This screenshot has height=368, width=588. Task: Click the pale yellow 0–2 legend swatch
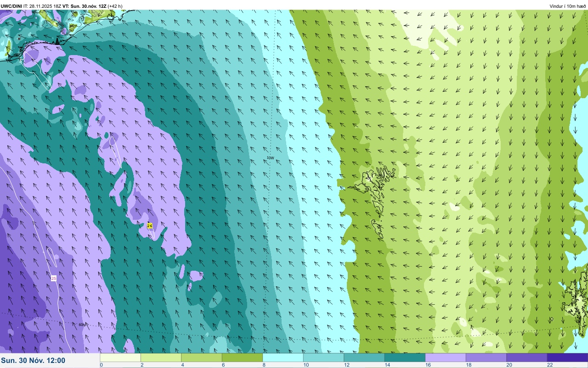tap(120, 357)
